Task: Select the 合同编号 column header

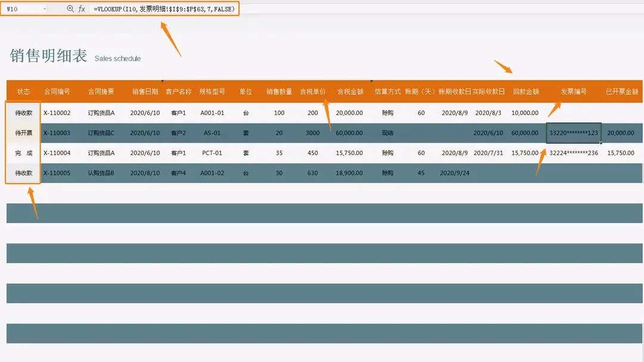Action: click(x=57, y=92)
